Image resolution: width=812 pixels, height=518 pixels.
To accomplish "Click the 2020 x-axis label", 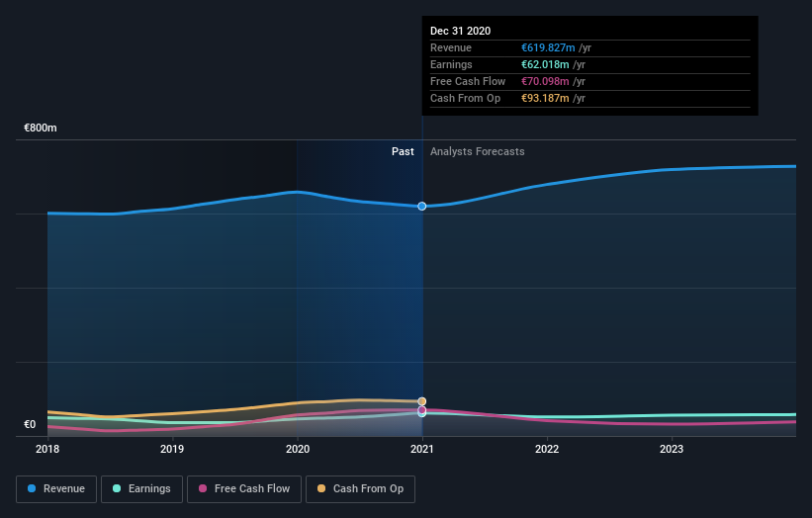I will (298, 449).
